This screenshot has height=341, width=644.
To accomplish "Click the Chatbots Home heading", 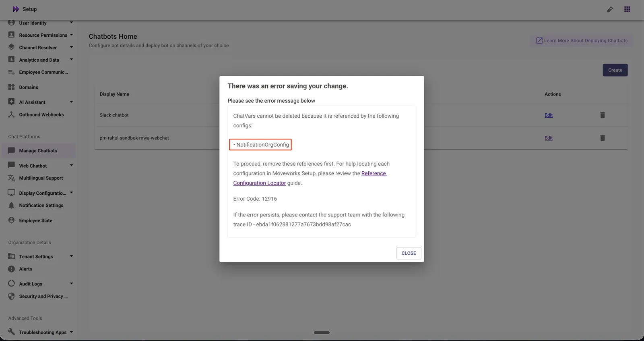I will point(113,37).
